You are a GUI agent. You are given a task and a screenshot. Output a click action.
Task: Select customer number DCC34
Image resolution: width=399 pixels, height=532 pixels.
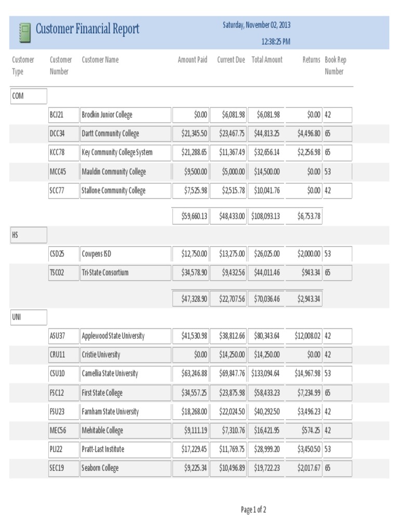click(63, 134)
